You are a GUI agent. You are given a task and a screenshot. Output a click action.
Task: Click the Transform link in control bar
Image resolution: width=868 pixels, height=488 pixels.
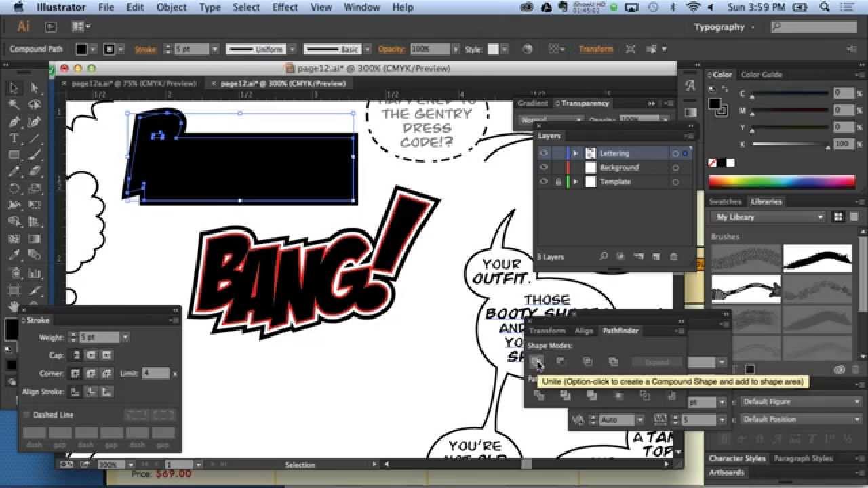(x=595, y=49)
